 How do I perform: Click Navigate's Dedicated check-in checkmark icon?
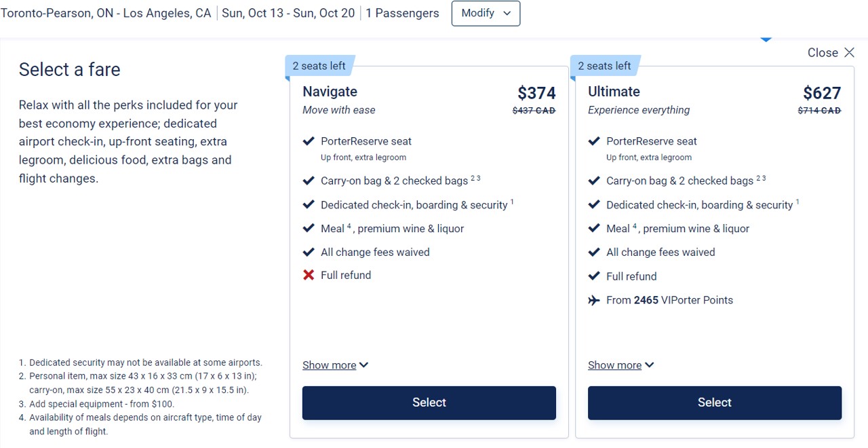tap(309, 204)
